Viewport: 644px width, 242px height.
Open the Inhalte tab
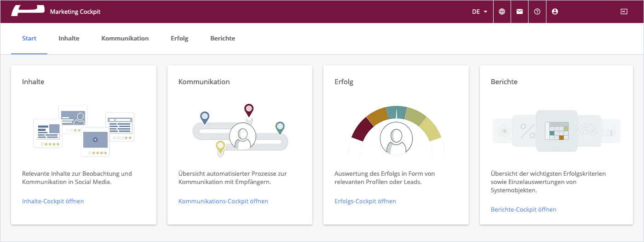coord(69,39)
